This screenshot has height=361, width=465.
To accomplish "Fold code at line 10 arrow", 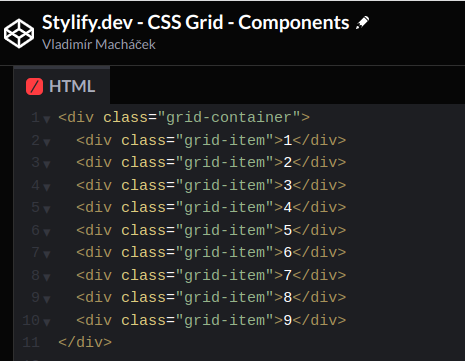I will tap(47, 322).
